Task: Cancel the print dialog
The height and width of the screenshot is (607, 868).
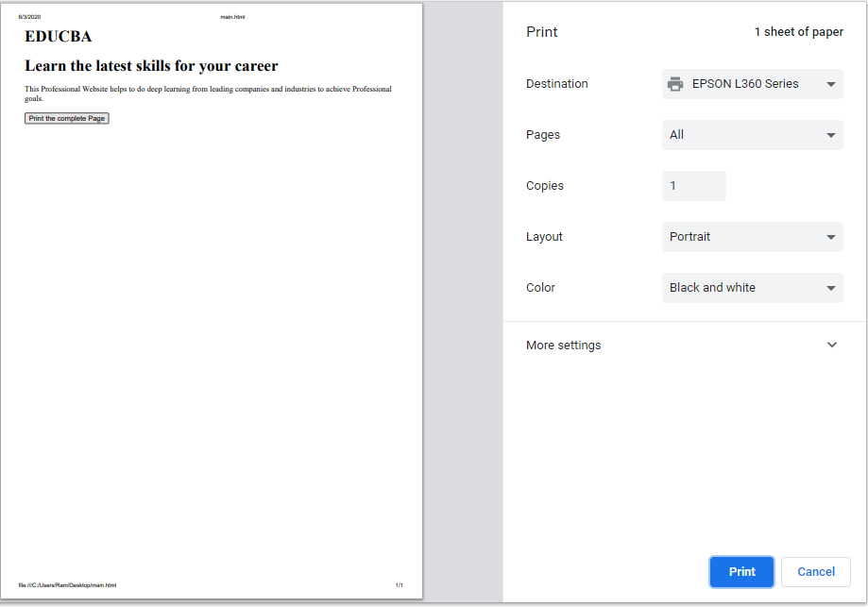Action: (x=815, y=571)
